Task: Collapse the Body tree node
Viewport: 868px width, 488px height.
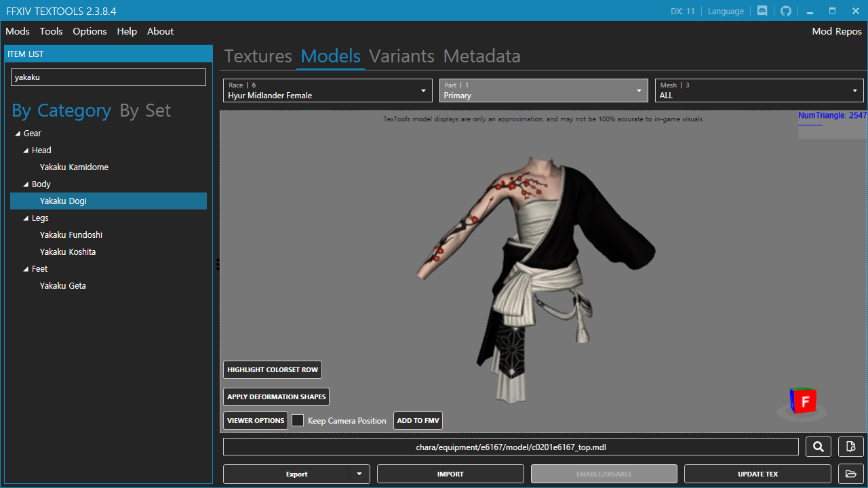Action: 26,184
